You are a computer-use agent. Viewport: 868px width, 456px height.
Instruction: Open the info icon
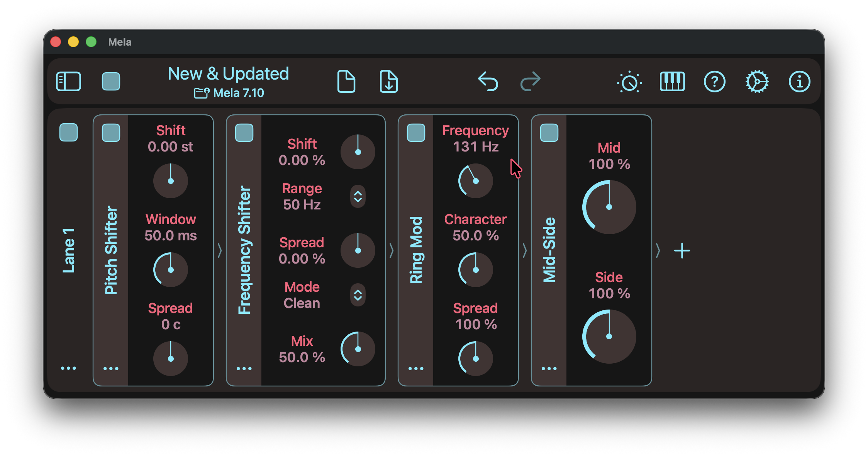[799, 82]
